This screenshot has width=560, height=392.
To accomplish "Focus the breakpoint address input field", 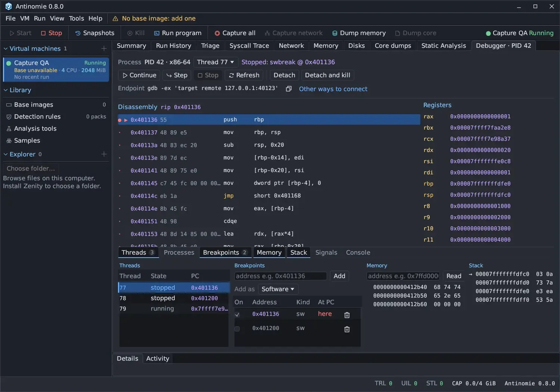I will point(281,276).
